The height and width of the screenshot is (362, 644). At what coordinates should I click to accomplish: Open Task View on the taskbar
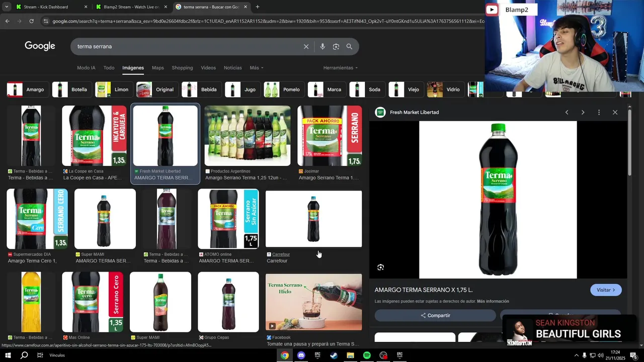[x=40, y=355]
